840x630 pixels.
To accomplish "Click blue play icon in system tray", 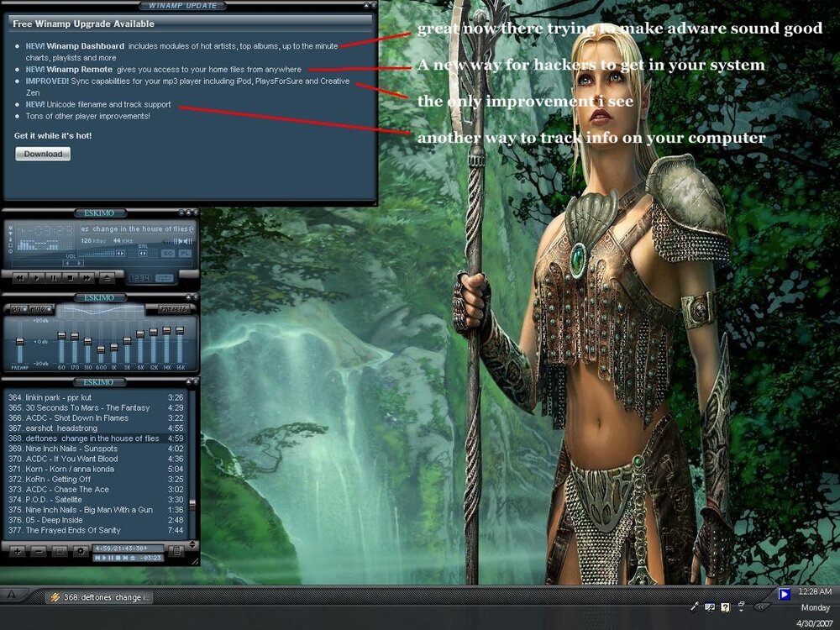I will (785, 594).
